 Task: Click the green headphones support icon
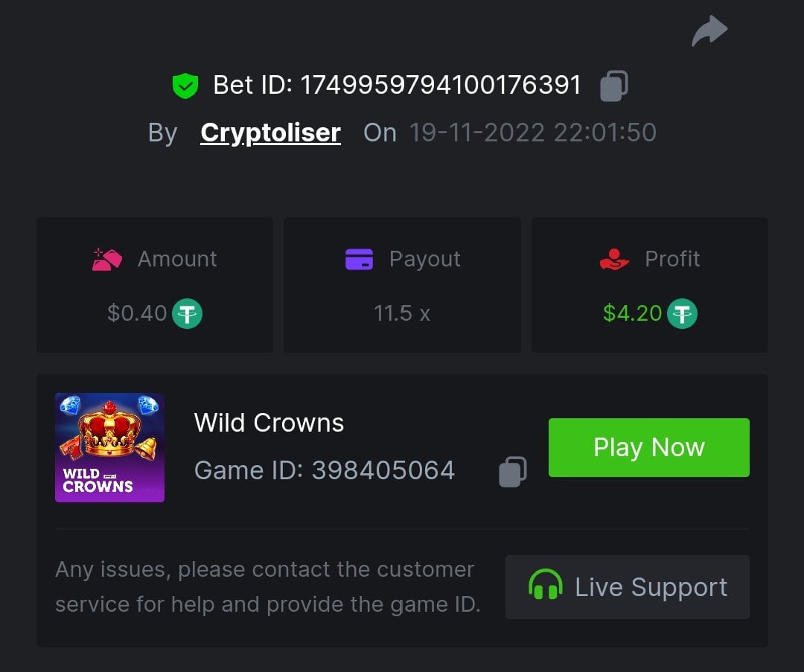tap(545, 586)
